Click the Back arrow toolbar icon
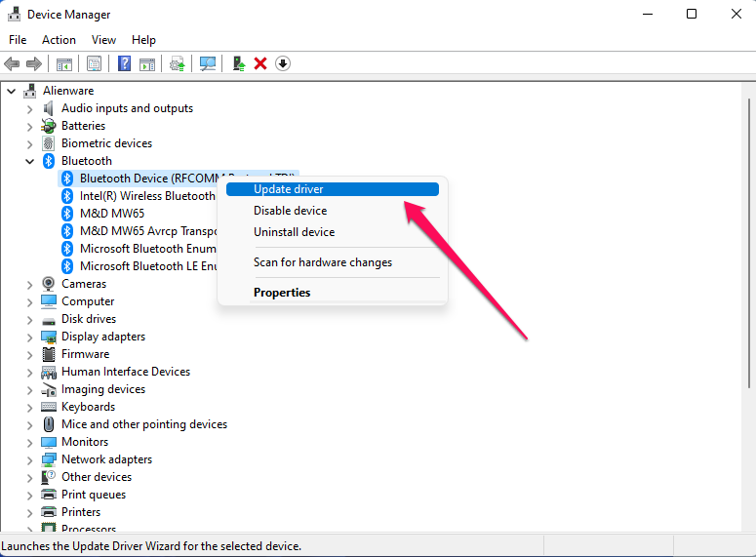Screen dimensions: 756x557 (12, 63)
